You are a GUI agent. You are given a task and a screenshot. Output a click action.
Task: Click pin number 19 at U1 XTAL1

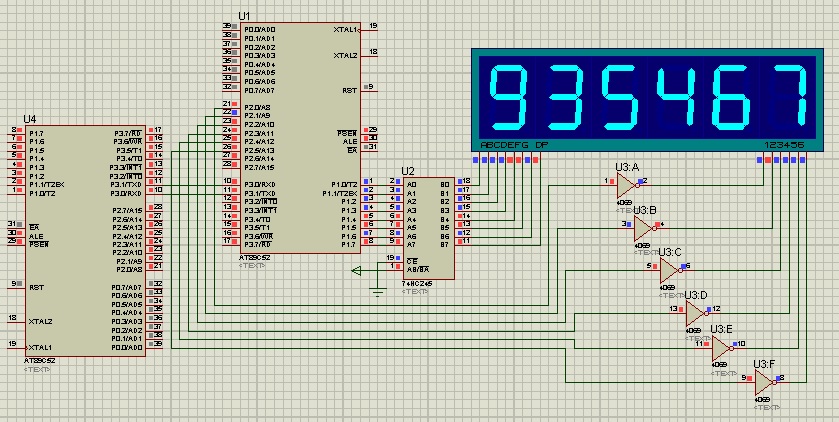373,26
